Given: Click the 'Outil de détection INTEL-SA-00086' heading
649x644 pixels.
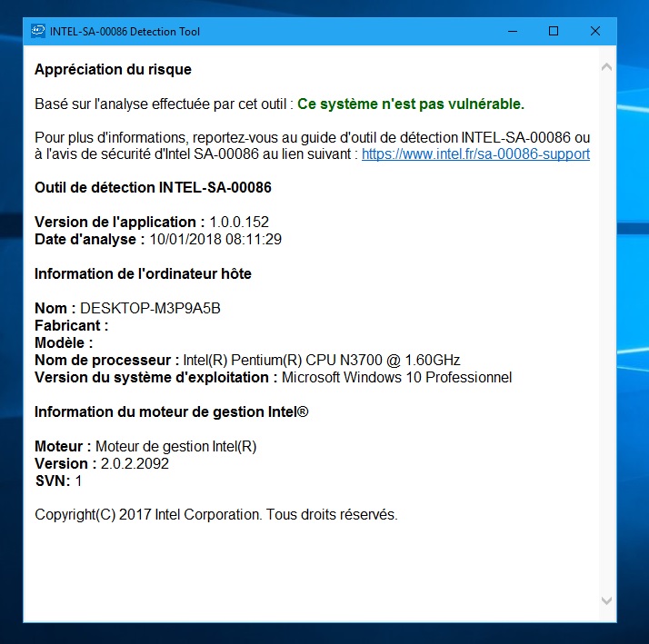Looking at the screenshot, I should [x=153, y=188].
